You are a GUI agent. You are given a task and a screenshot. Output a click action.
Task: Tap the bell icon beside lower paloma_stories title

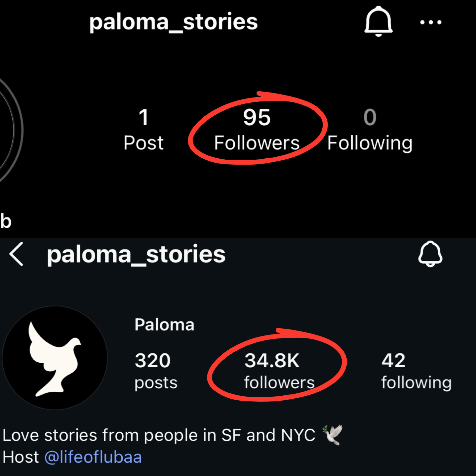430,254
